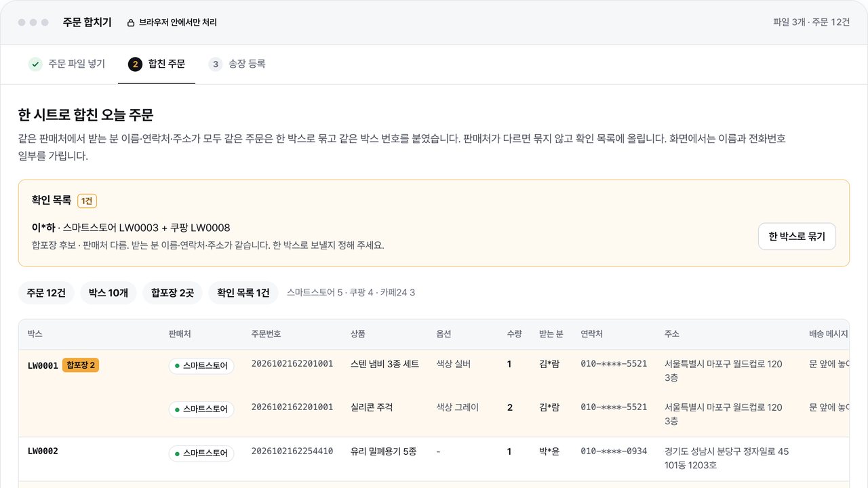Click phone number 010-****-0934
This screenshot has height=488, width=868.
(x=614, y=451)
